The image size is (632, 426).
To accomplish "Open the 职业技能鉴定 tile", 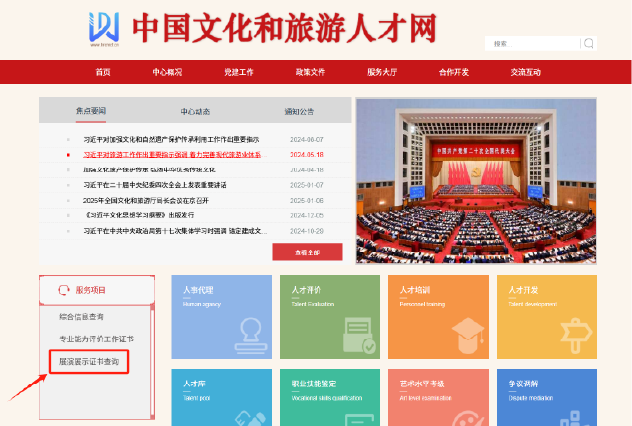I will coord(330,397).
